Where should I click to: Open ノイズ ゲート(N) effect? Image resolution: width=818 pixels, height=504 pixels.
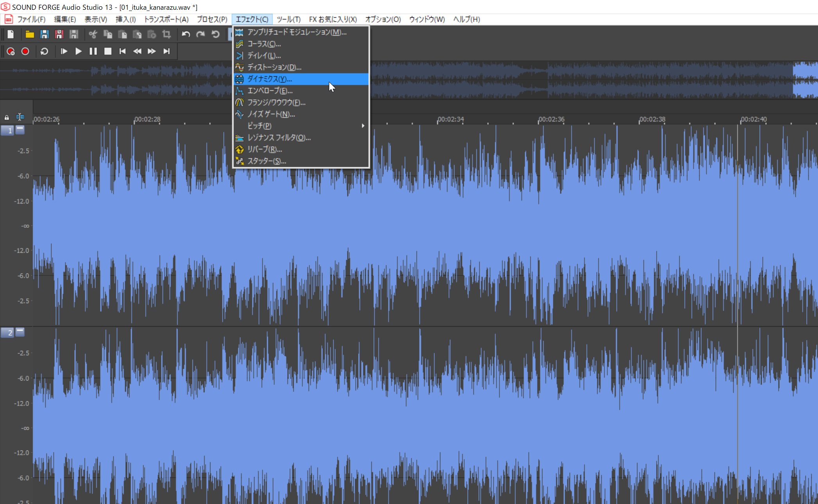point(301,114)
